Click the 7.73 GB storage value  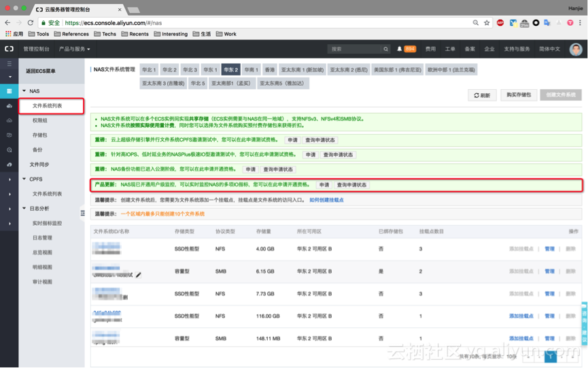pos(265,294)
